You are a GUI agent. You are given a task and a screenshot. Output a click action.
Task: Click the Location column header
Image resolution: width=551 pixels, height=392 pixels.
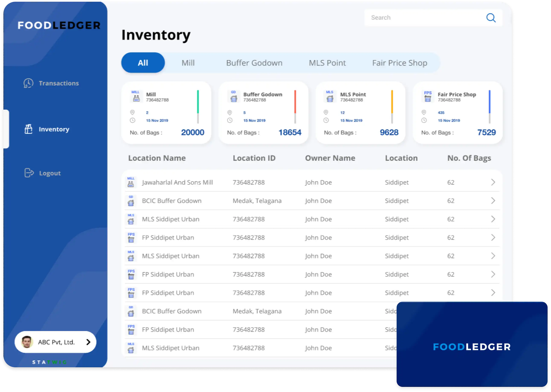(402, 158)
